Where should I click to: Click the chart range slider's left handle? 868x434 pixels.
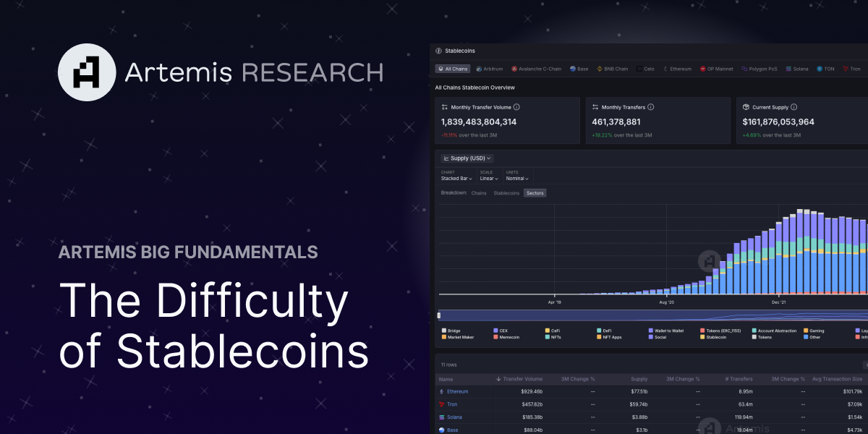pyautogui.click(x=439, y=315)
